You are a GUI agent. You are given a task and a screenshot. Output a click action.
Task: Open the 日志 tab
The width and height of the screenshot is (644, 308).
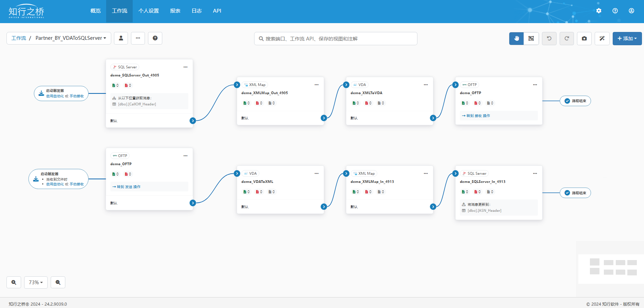pyautogui.click(x=197, y=11)
